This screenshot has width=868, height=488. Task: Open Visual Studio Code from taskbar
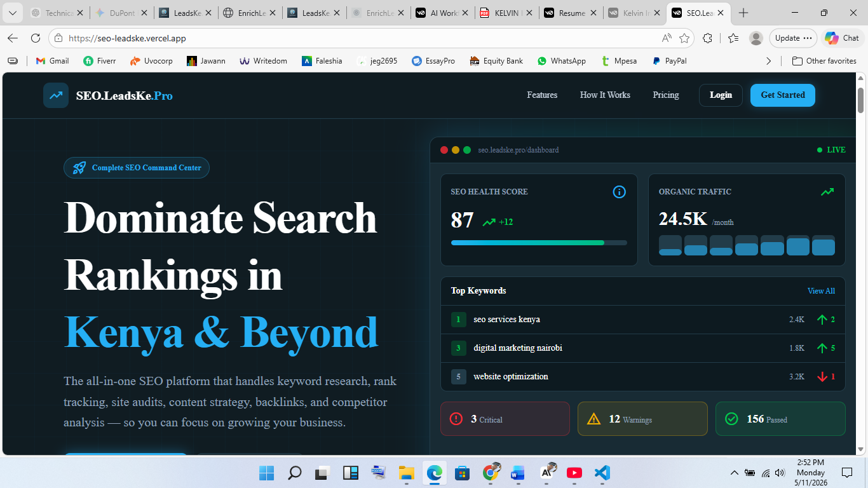602,473
